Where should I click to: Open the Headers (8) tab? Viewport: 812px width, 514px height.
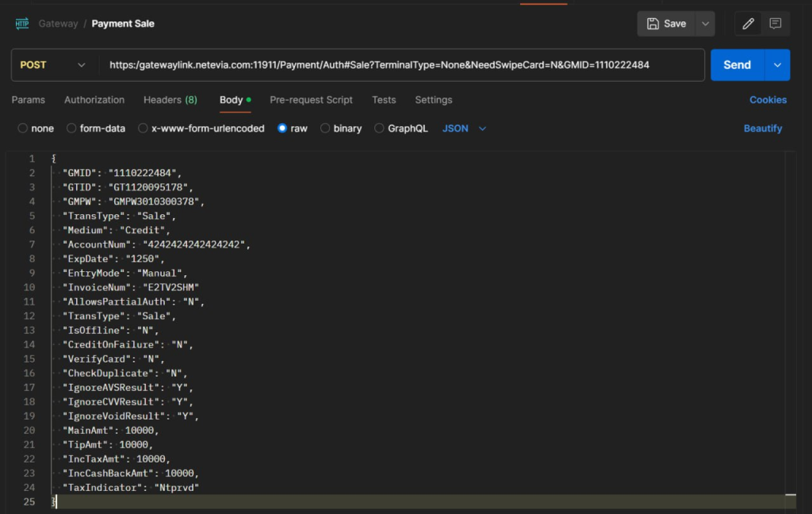(170, 100)
